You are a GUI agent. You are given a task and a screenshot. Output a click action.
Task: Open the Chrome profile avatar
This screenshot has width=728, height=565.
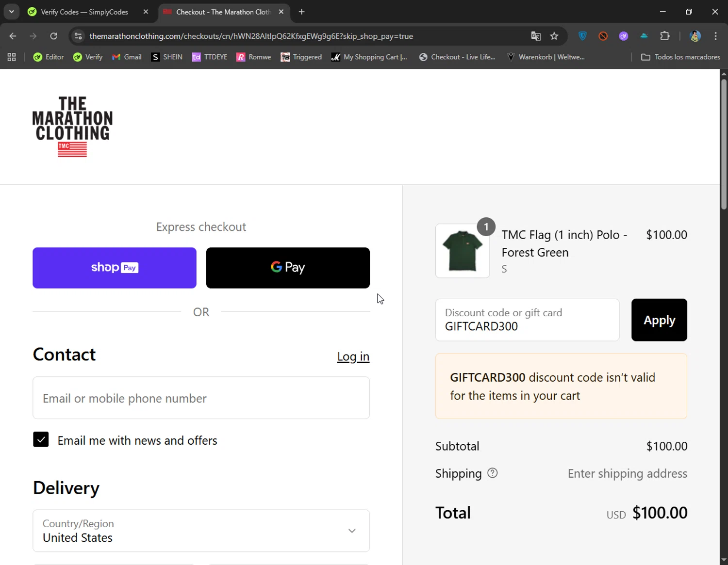[x=695, y=36]
